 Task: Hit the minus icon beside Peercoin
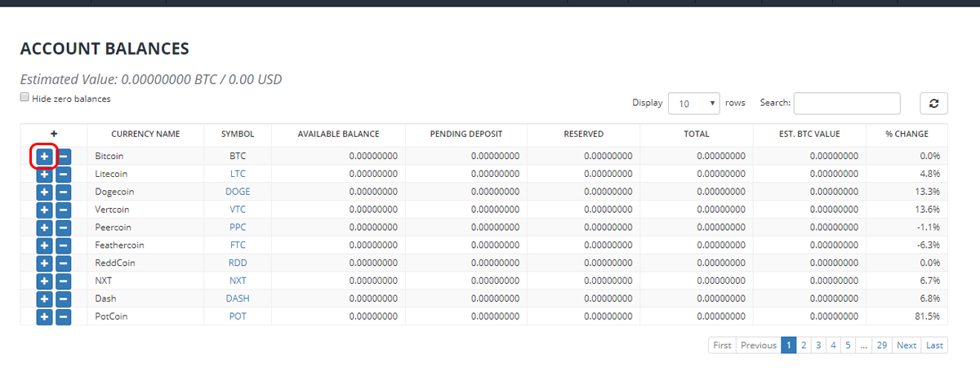pos(64,228)
